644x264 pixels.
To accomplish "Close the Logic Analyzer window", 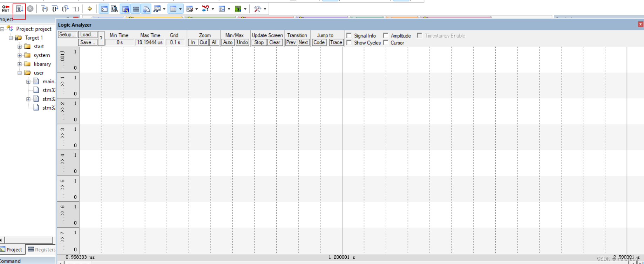I will [x=640, y=24].
